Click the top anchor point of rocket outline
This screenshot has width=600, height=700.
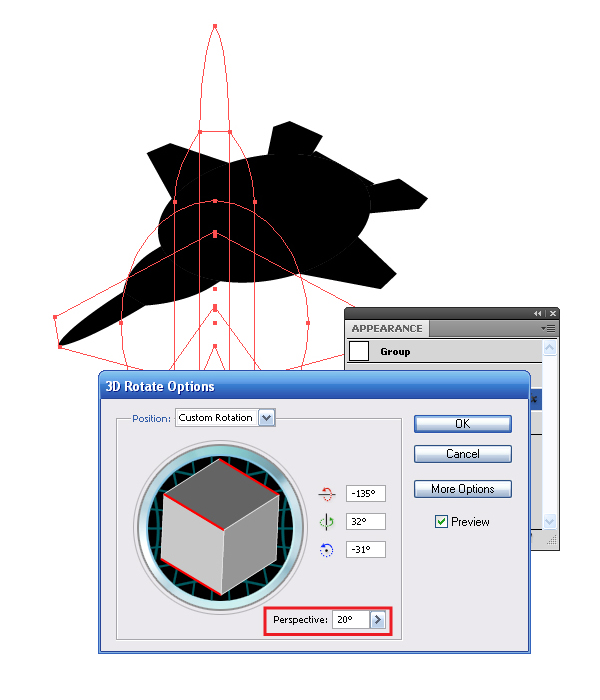pos(215,26)
